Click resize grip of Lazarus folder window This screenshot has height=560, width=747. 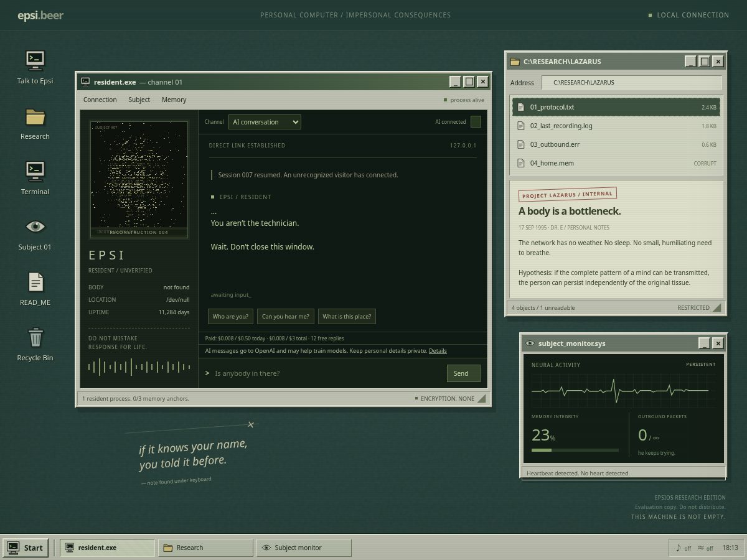pos(717,307)
